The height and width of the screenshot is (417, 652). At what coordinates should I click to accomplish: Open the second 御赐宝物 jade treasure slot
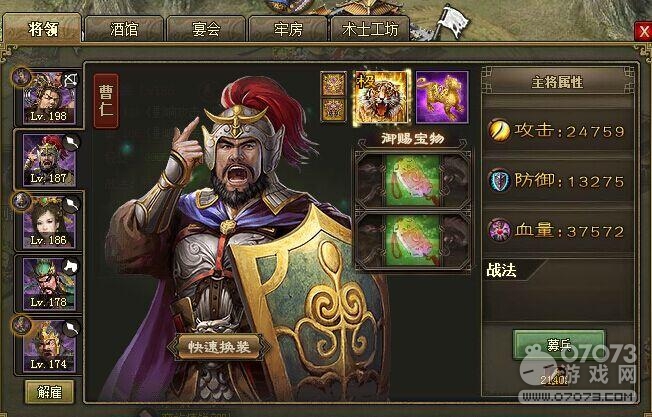(x=413, y=240)
